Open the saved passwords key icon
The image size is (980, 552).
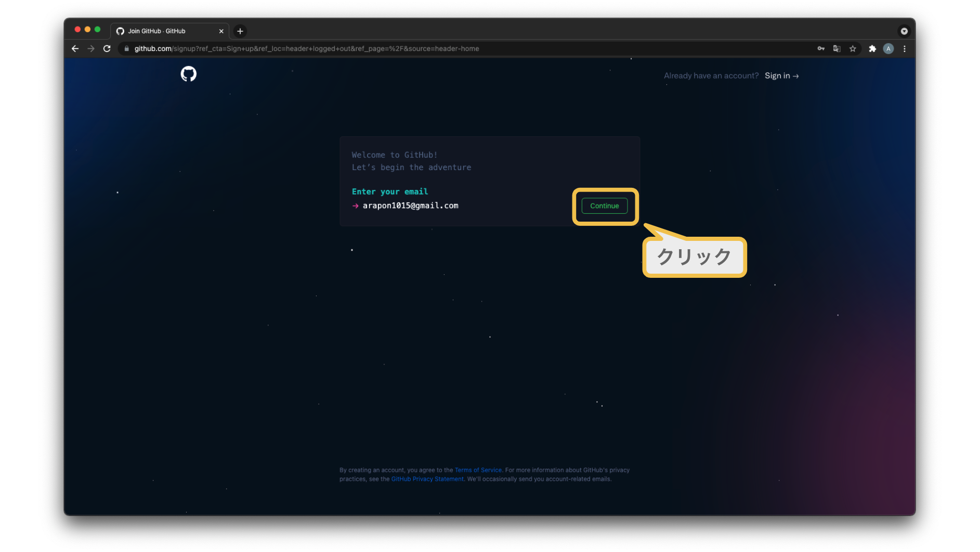pyautogui.click(x=821, y=48)
